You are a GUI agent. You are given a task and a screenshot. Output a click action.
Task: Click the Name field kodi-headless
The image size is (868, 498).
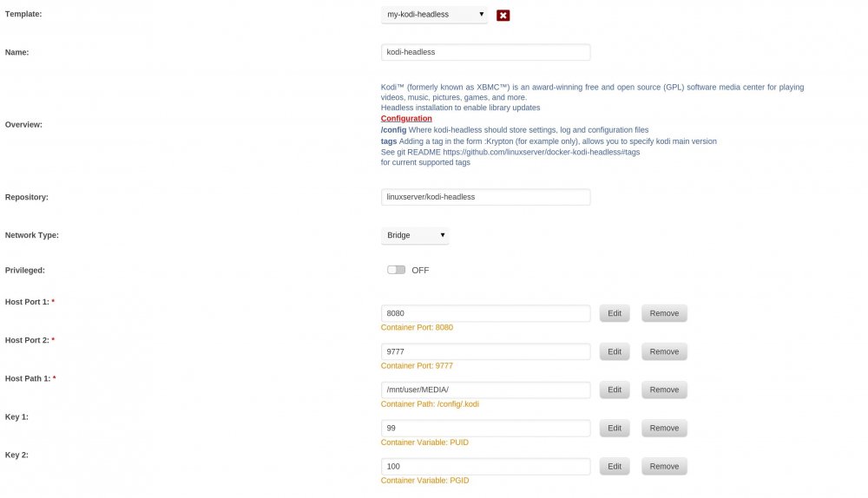tap(485, 52)
